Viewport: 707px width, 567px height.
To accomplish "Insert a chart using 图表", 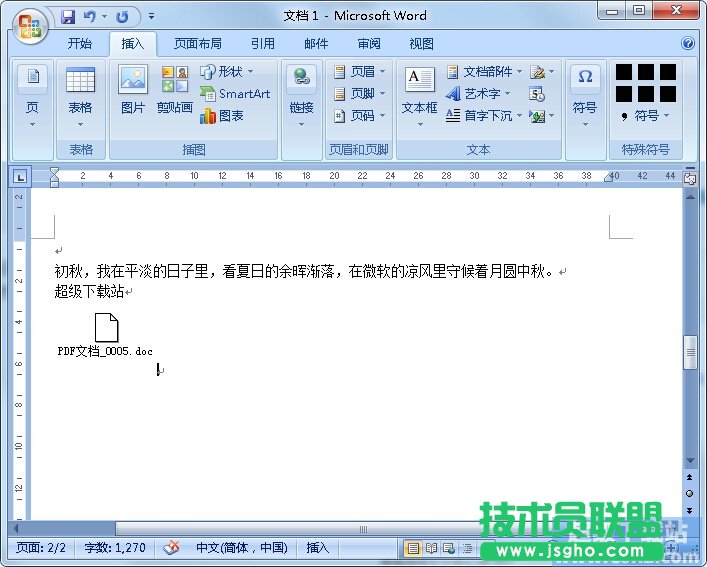I will [222, 116].
